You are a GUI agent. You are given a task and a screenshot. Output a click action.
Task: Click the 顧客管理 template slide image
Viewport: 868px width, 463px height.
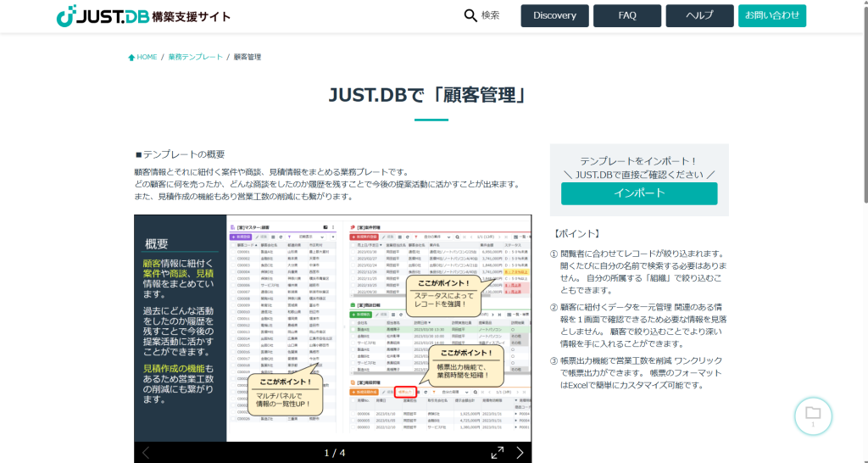(332, 328)
